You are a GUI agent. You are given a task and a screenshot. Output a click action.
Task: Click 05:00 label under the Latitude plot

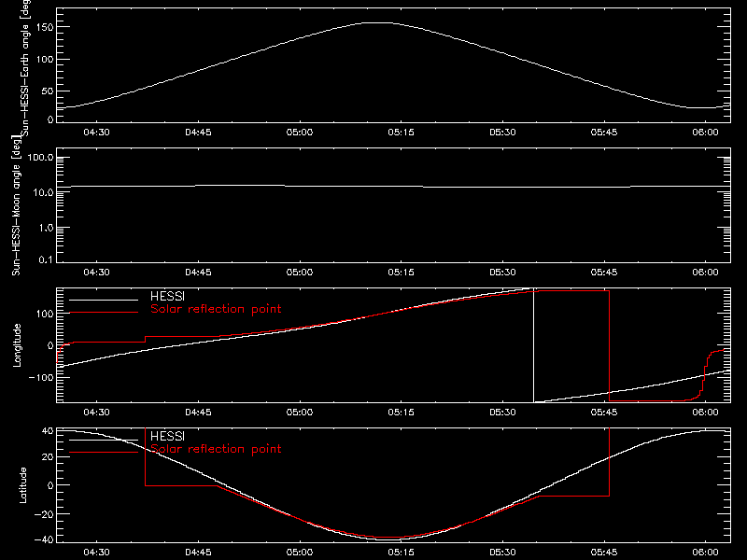[300, 553]
